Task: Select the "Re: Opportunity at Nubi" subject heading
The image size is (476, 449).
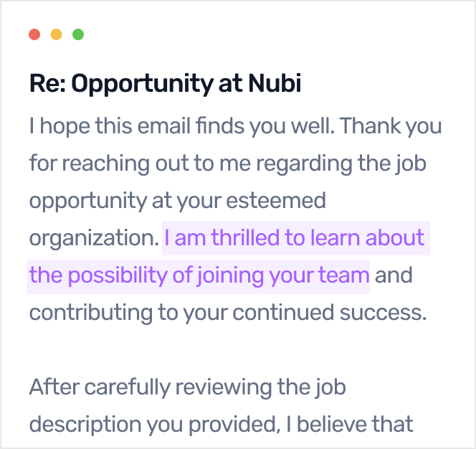Action: (165, 84)
